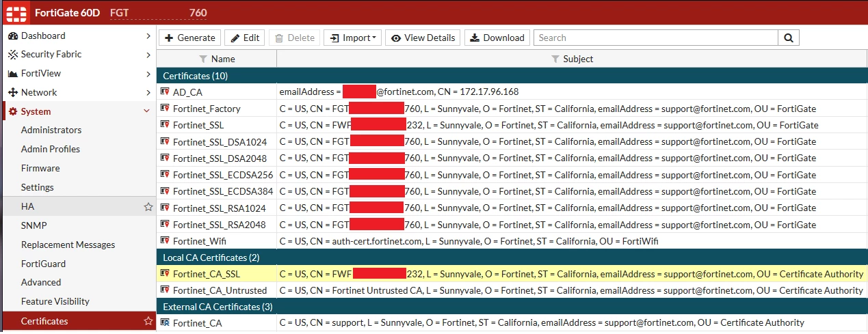This screenshot has width=868, height=334.
Task: Open System Settings page
Action: point(38,187)
